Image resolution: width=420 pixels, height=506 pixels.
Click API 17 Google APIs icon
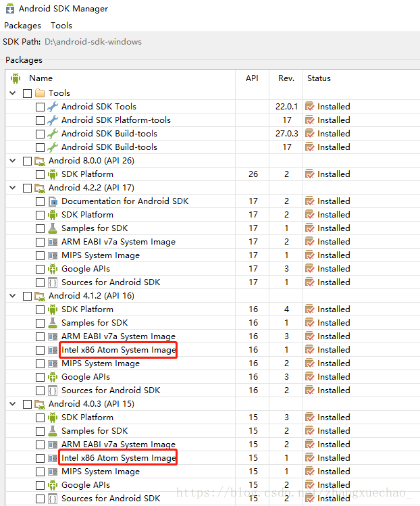[53, 269]
